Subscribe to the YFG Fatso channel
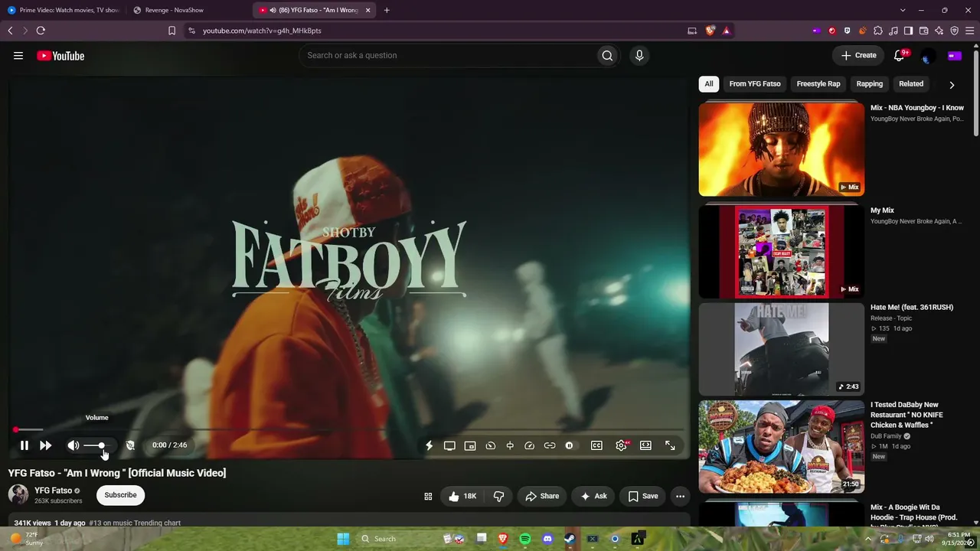Image resolution: width=980 pixels, height=551 pixels. click(x=120, y=495)
